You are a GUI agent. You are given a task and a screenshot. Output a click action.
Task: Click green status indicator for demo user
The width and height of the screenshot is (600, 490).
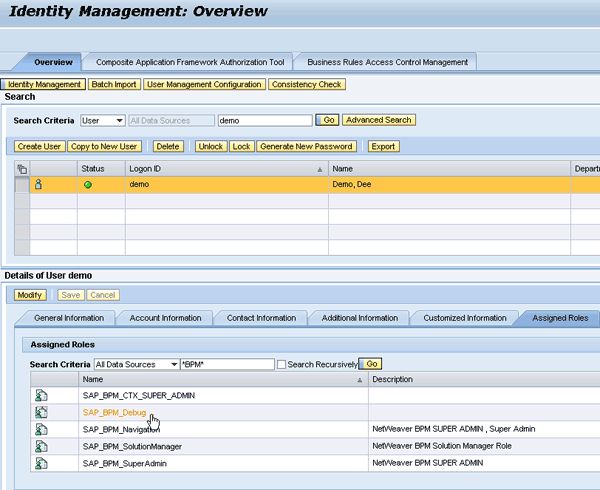tap(87, 185)
